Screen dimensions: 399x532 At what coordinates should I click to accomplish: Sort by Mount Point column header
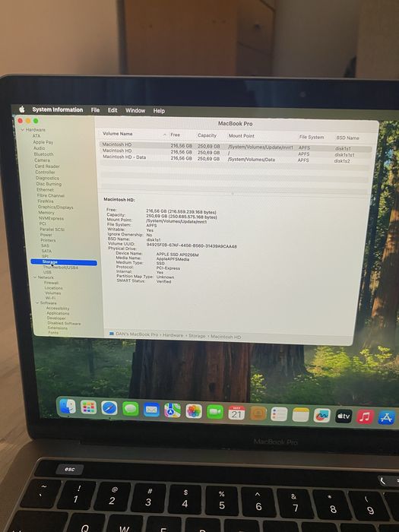coord(241,136)
